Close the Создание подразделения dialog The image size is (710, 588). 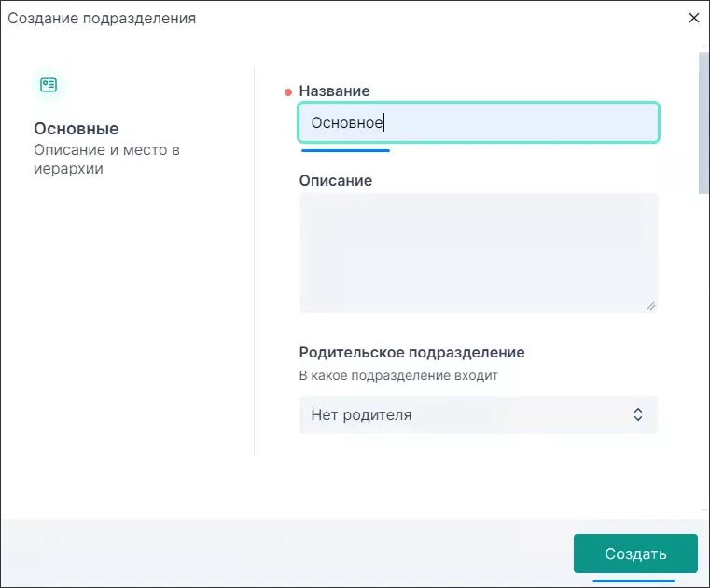coord(694,18)
